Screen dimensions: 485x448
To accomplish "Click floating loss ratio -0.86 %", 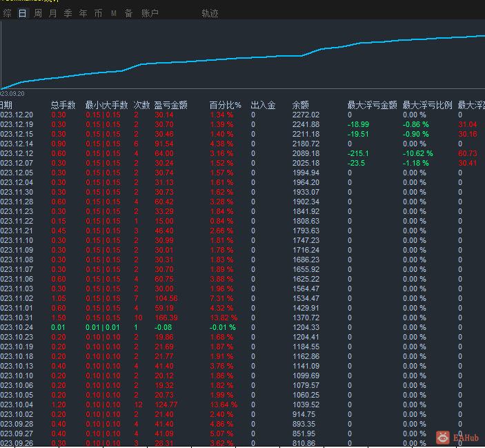I will 415,124.
